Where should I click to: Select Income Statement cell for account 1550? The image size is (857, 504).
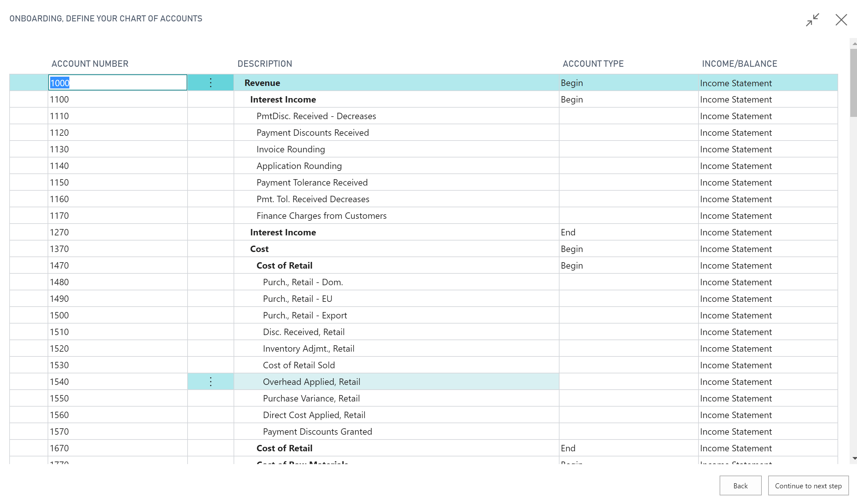click(768, 398)
